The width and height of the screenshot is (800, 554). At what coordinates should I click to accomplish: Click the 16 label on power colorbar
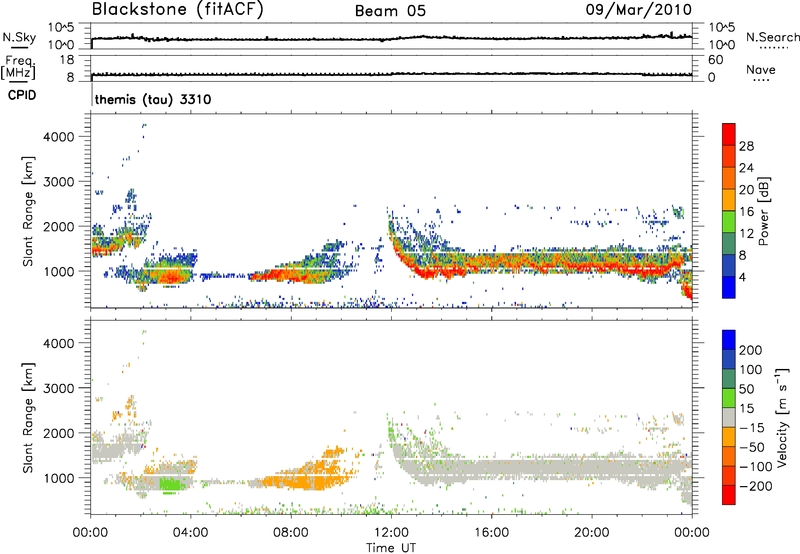pyautogui.click(x=746, y=212)
